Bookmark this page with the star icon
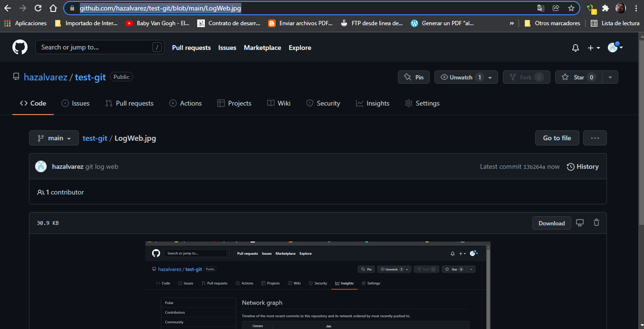Image resolution: width=644 pixels, height=329 pixels. coord(571,8)
